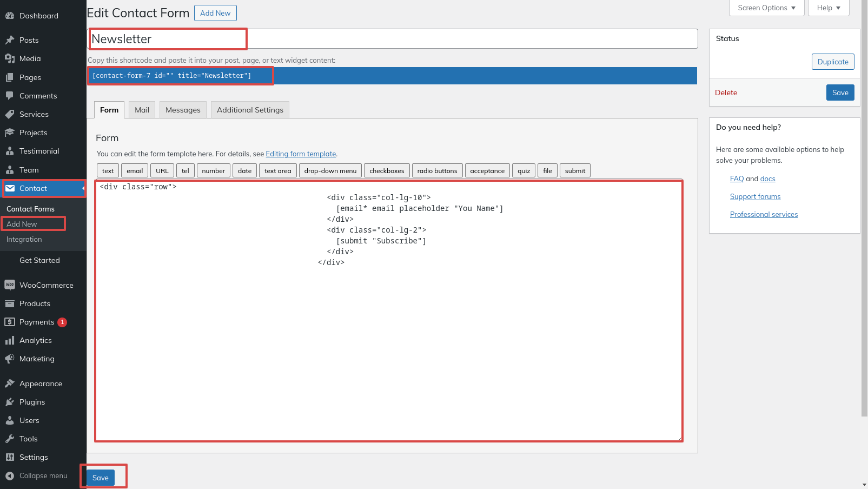Open Contact Forms submenu item
Viewport: 868px width, 489px height.
click(30, 209)
